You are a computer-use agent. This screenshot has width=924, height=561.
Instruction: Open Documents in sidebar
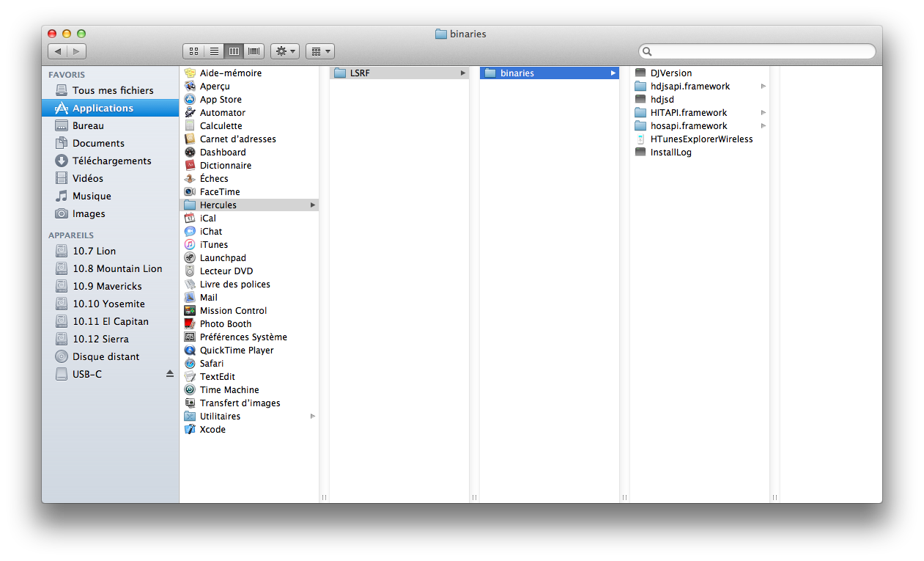(110, 143)
